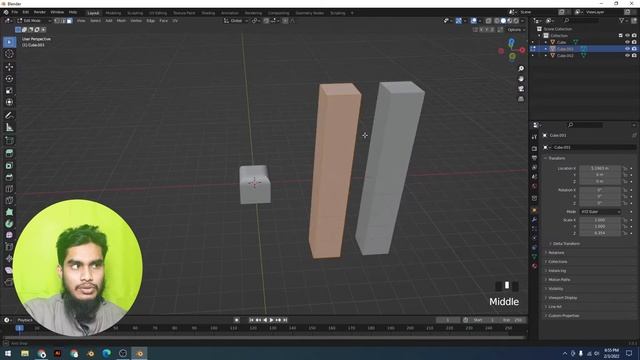Toggle camera view icon in viewport
This screenshot has height=360, width=640.
[x=521, y=89]
